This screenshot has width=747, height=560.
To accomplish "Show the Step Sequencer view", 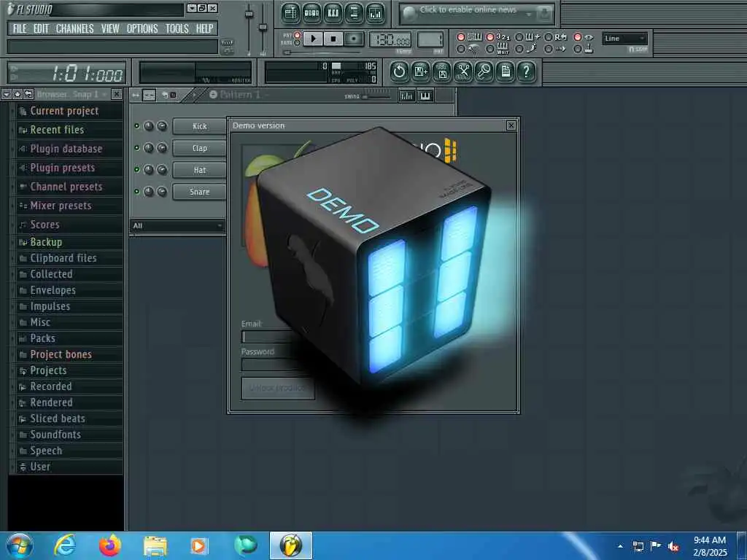I will 311,13.
